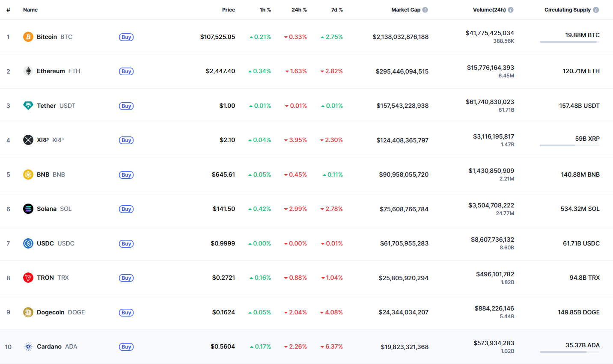613x364 pixels.
Task: Click the Buy button for XRP
Action: [x=126, y=140]
